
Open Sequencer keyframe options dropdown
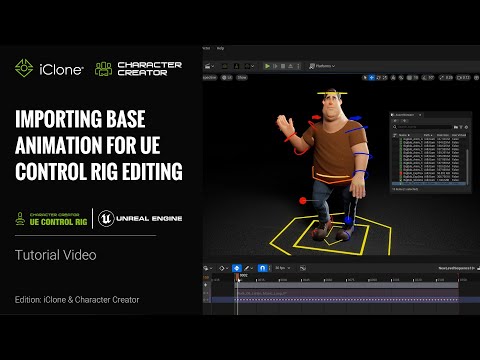click(223, 268)
